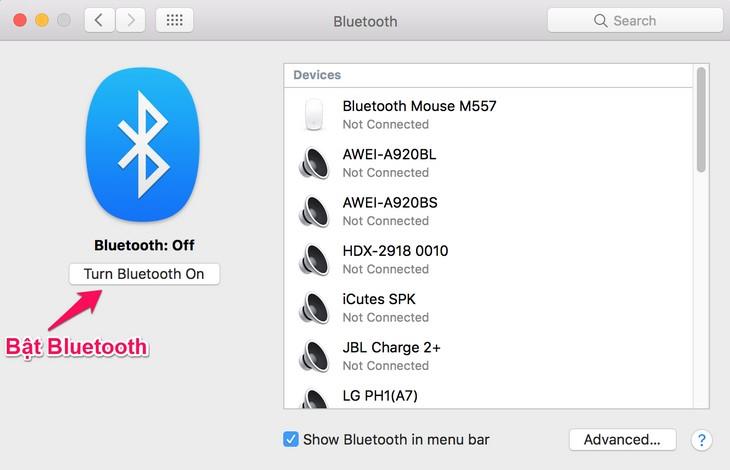This screenshot has width=730, height=470.
Task: Click the JBL Charge 2+ speaker icon
Action: [314, 355]
